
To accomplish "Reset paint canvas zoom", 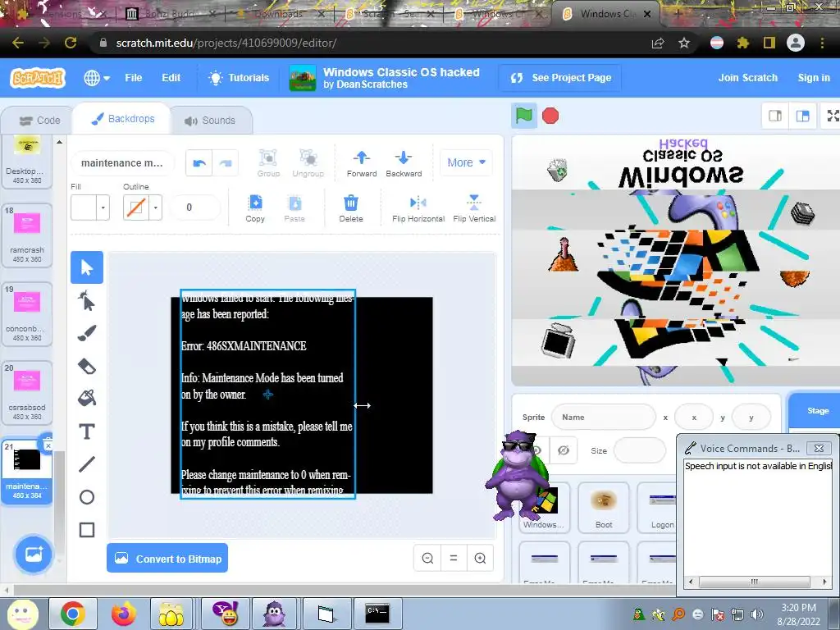I will (454, 558).
